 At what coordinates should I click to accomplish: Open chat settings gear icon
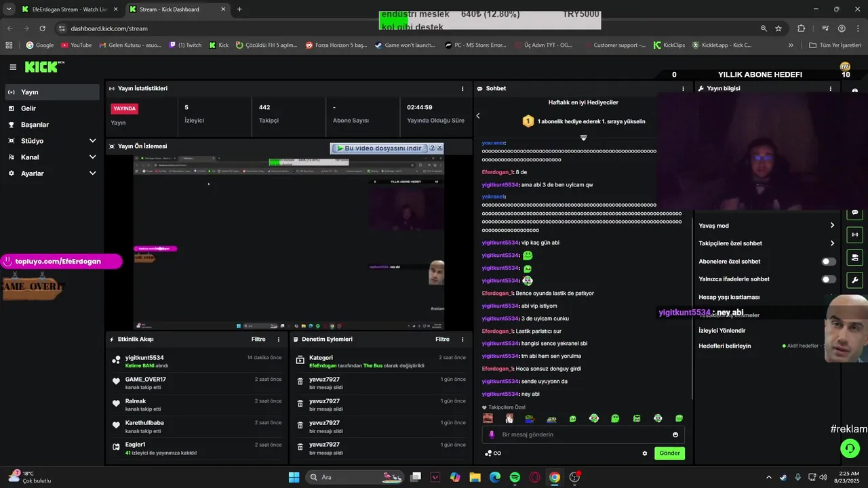pyautogui.click(x=645, y=453)
